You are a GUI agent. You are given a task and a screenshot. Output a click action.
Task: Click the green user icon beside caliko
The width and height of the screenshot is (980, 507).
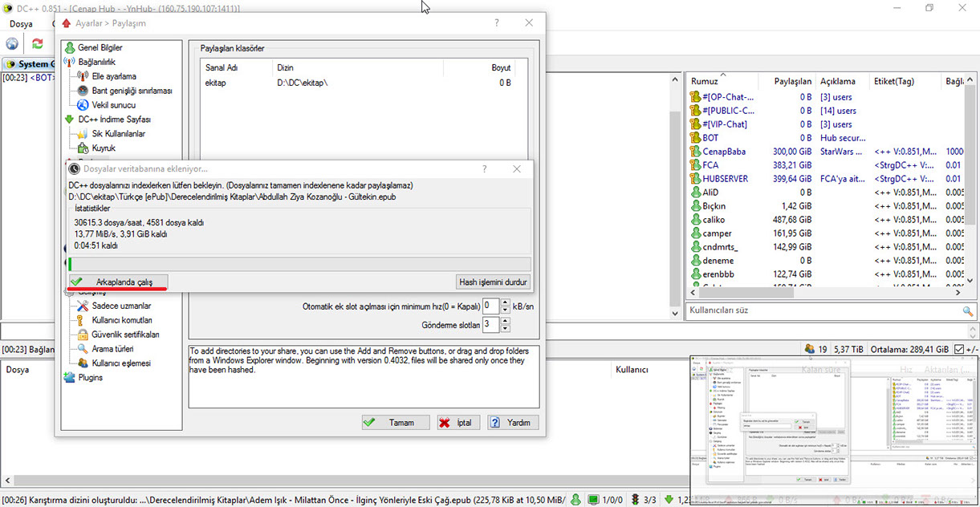point(695,220)
